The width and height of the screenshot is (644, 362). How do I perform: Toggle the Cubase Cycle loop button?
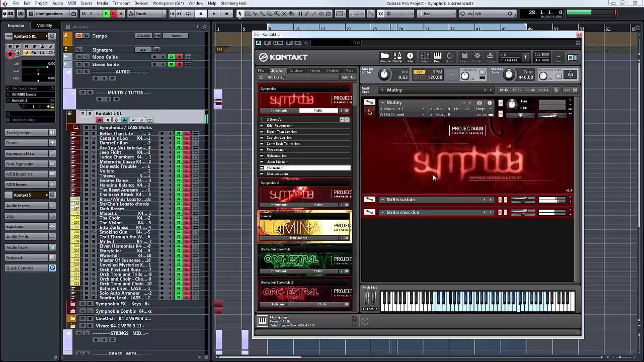(188, 14)
